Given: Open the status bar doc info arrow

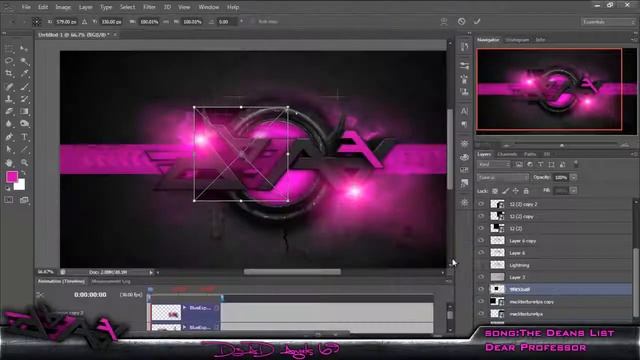Looking at the screenshot, I should [151, 272].
